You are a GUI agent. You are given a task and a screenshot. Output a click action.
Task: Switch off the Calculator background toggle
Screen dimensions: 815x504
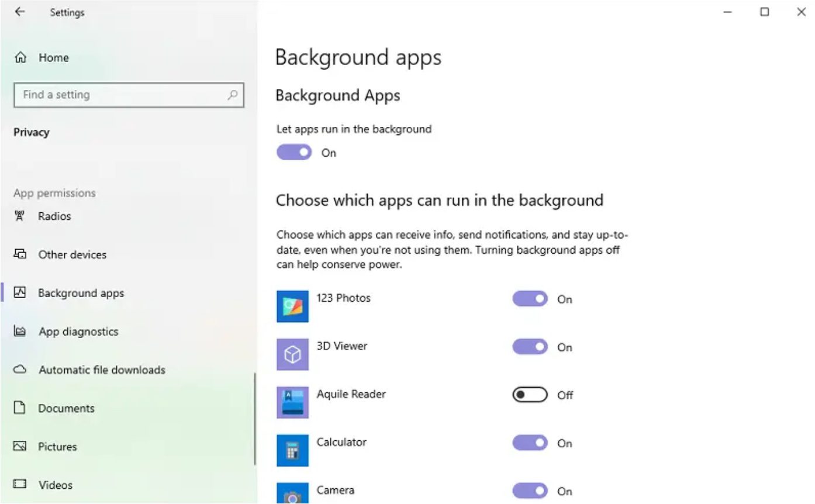[530, 443]
